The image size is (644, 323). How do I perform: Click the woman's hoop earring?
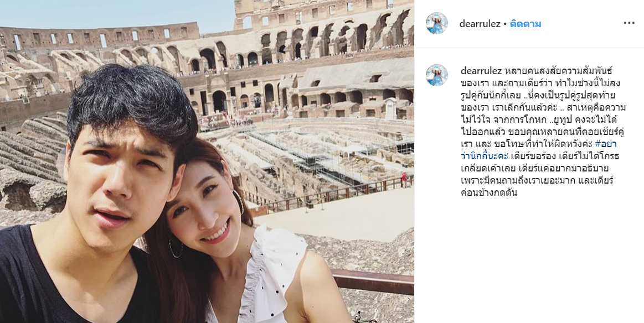[x=239, y=202]
